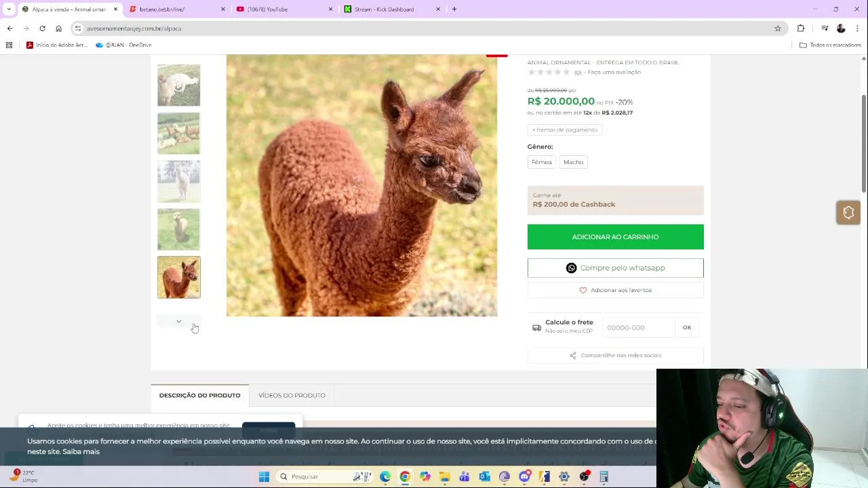Open OBS Studio from the taskbar

coord(584,476)
